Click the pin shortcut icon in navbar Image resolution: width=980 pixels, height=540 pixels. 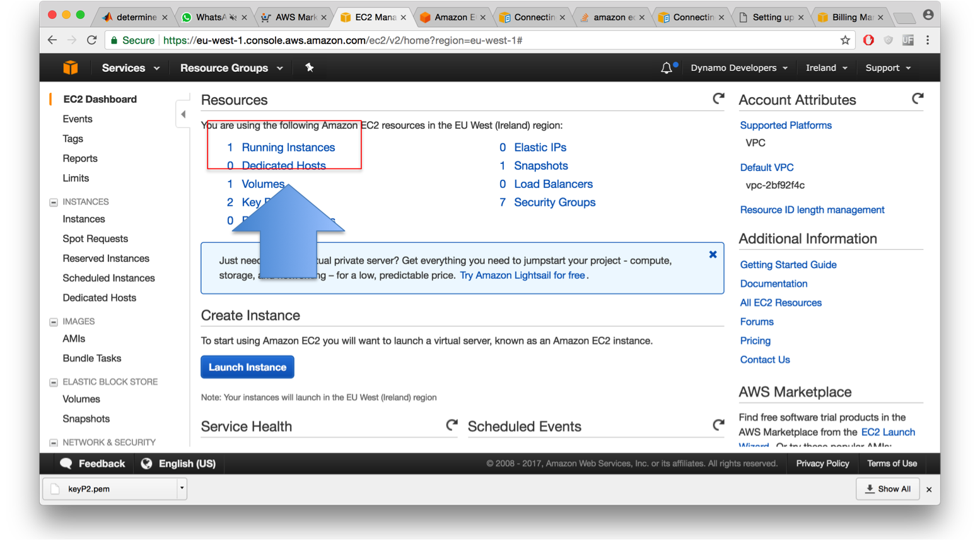click(309, 67)
